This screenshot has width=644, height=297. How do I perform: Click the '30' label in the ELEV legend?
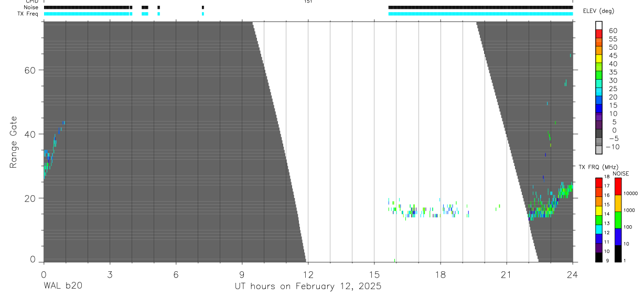[x=613, y=80]
